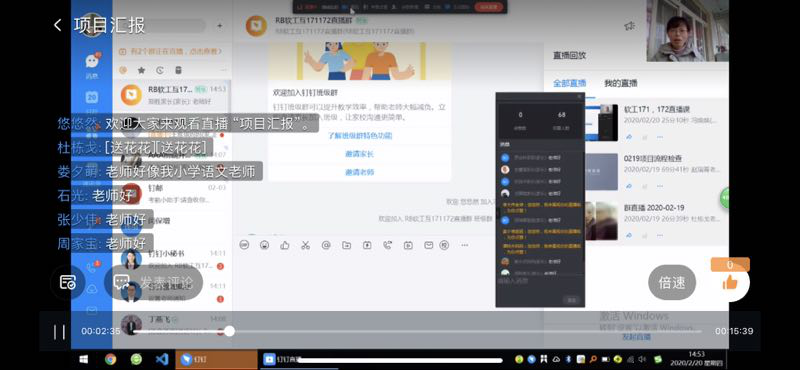Select the 邀请老师 link

tap(359, 172)
